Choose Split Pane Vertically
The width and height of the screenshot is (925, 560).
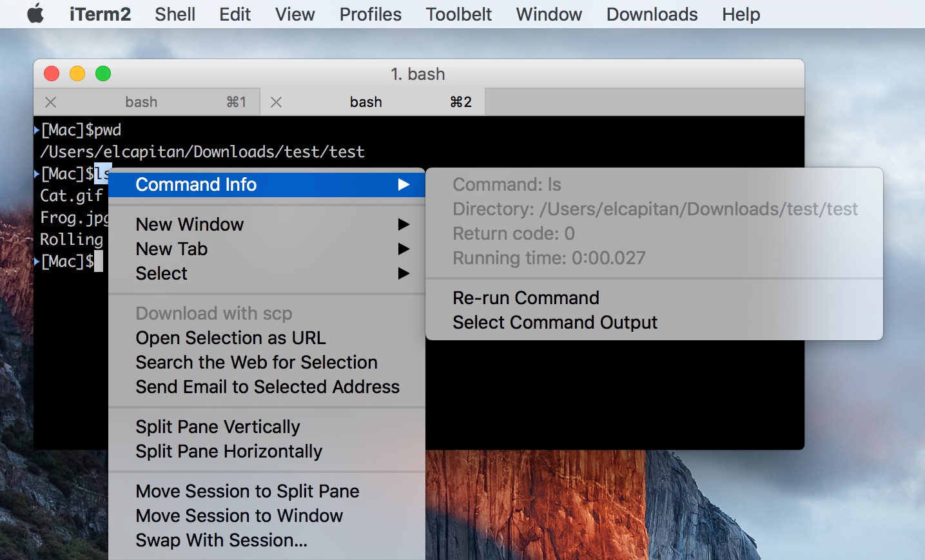267,427
